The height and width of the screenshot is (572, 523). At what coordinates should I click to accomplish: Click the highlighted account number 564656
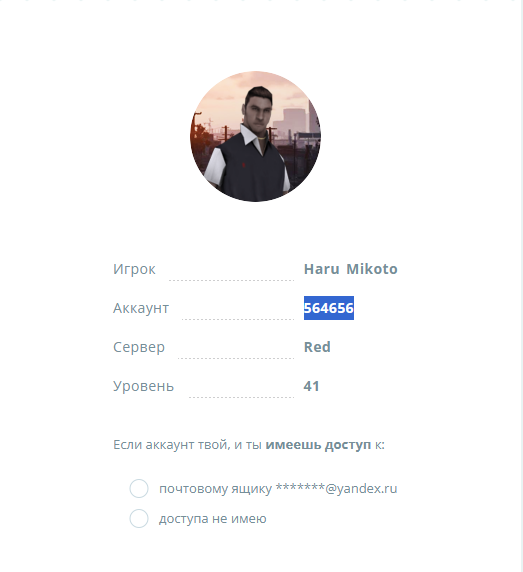[329, 308]
